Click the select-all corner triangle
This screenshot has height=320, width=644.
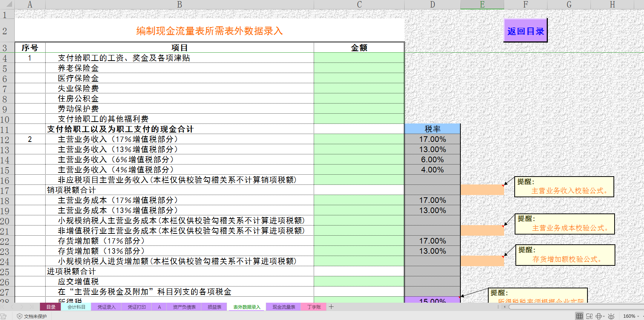pos(7,5)
